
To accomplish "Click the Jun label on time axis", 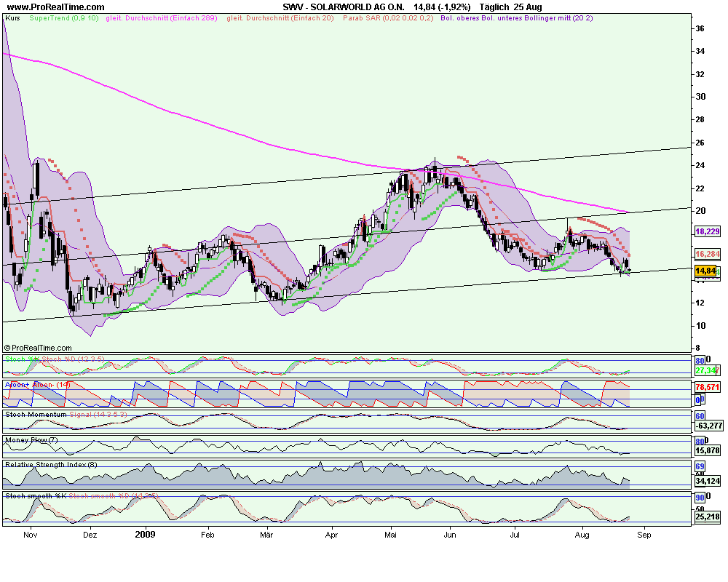I will 450,535.
